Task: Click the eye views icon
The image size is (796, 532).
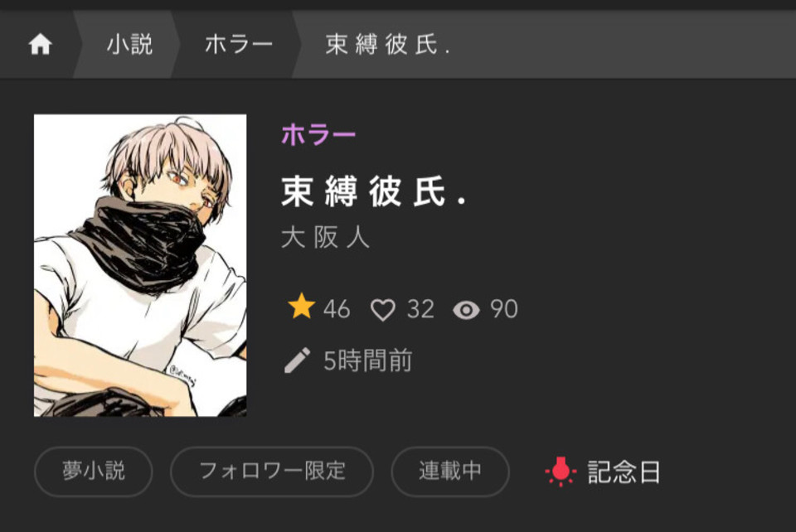Action: click(466, 309)
